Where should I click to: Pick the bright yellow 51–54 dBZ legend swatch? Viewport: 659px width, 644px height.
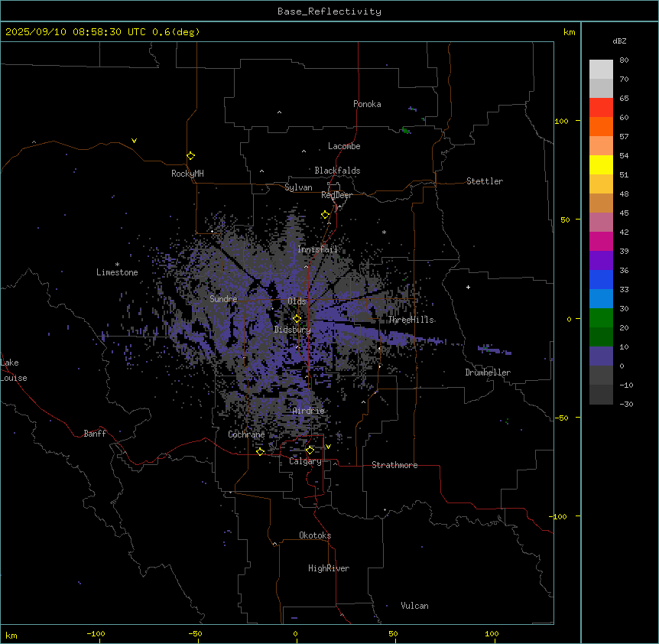coord(601,164)
